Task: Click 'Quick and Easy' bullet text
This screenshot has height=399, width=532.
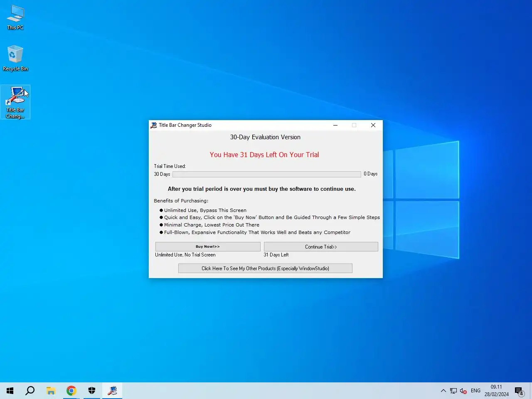Action: point(272,217)
